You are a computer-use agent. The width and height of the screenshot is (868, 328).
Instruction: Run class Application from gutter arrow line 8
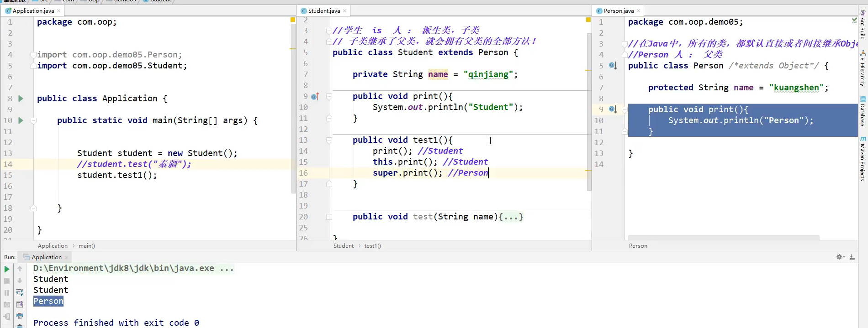(21, 99)
